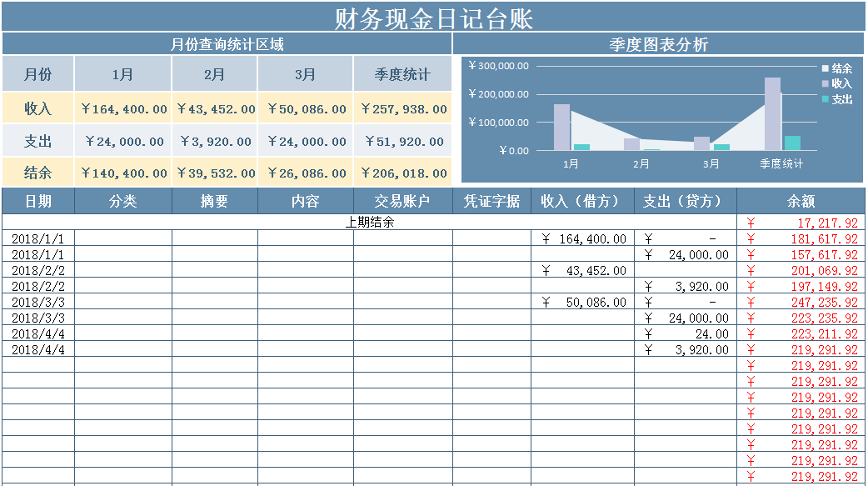Select January balance ¥140,400.00 cell
Viewport: 868px width, 486px height.
[x=123, y=173]
